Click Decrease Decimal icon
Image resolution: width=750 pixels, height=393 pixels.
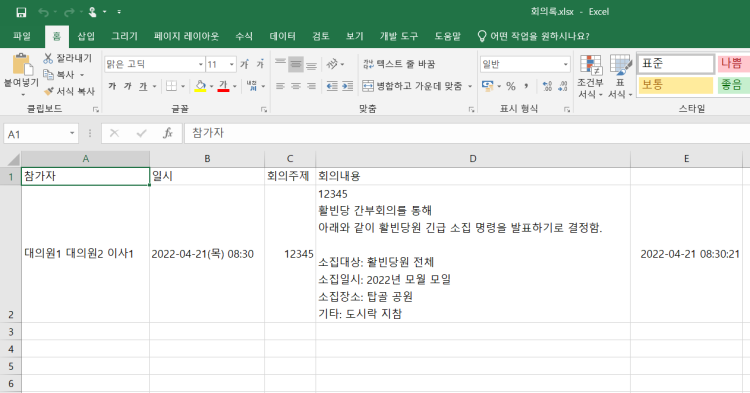pos(563,86)
